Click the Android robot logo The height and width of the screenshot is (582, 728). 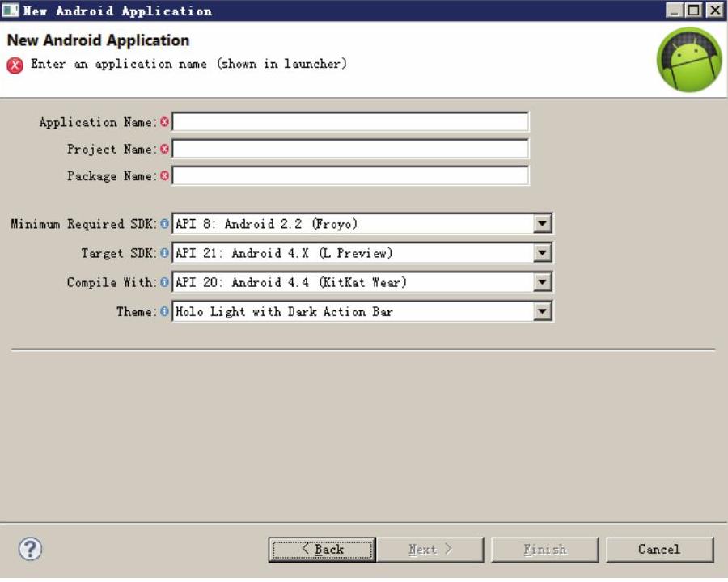point(689,60)
